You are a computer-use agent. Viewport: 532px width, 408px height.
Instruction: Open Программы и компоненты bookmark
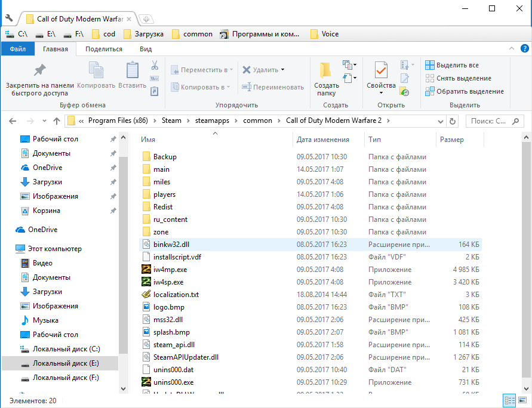tap(260, 34)
